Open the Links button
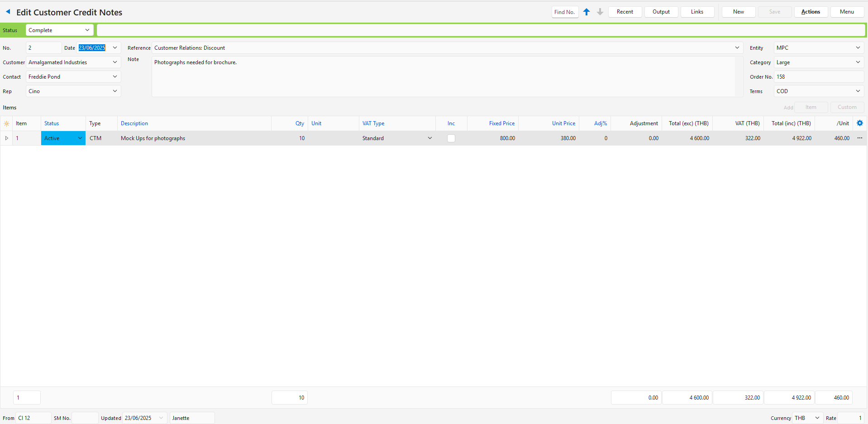Viewport: 868px width, 424px height. tap(697, 12)
